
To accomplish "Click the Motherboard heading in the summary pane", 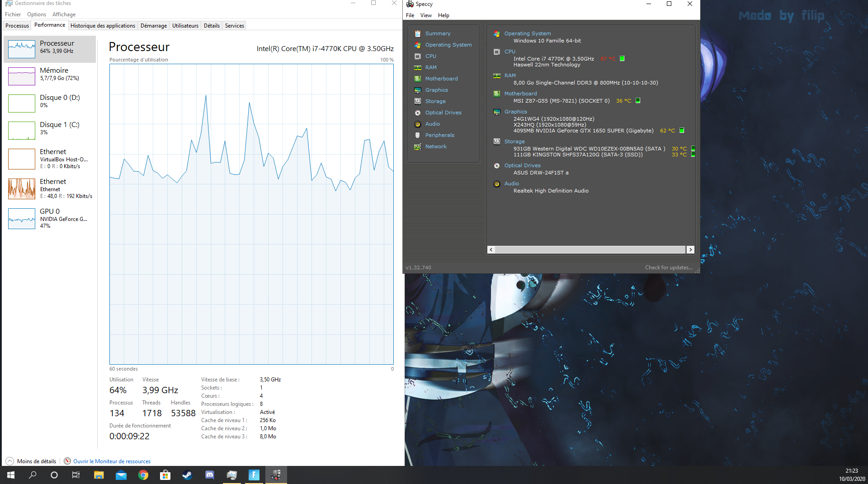I will tap(521, 94).
